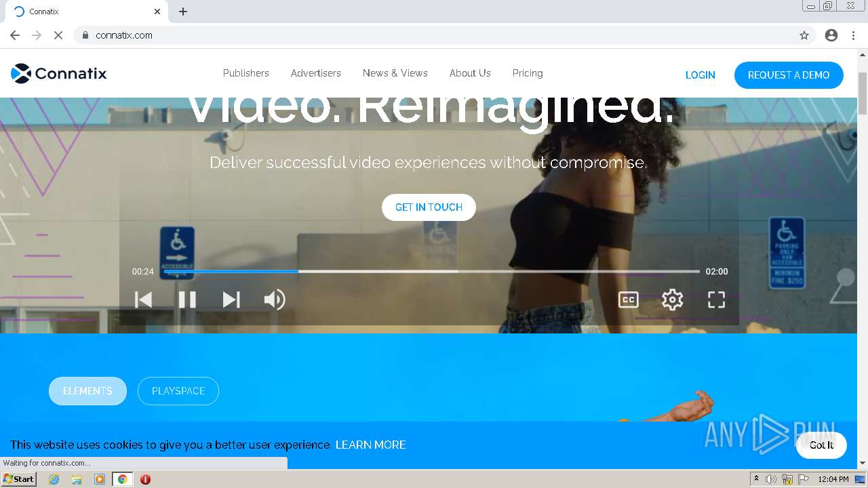Seek on the video progress bar
This screenshot has height=488, width=868.
pyautogui.click(x=431, y=271)
